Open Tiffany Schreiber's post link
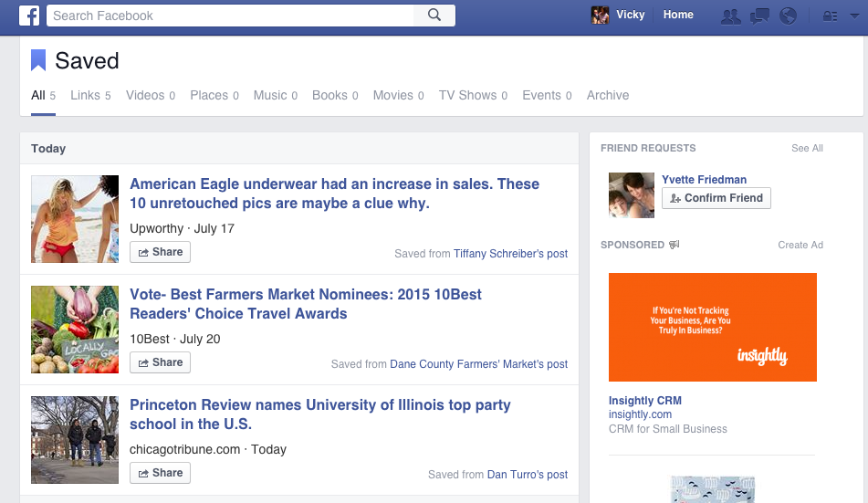 tap(510, 254)
